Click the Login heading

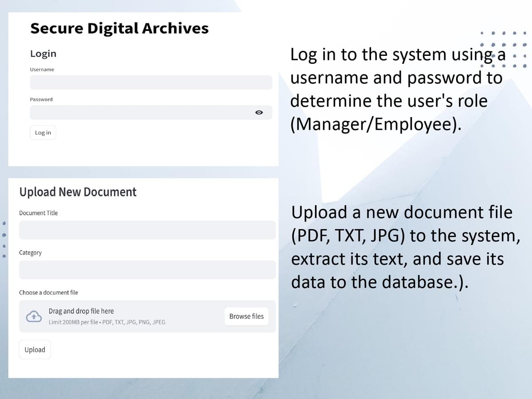[43, 54]
